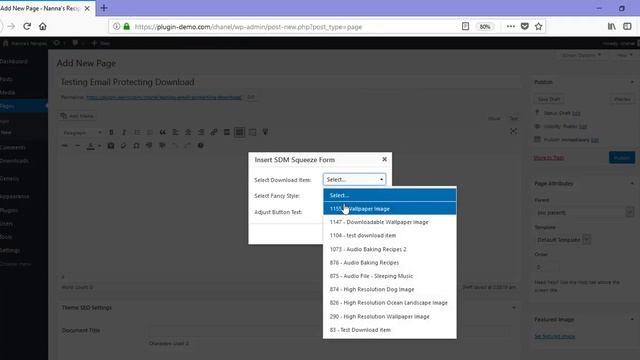Collapse the Featured Image panel
The image size is (640, 360).
pyautogui.click(x=632, y=319)
